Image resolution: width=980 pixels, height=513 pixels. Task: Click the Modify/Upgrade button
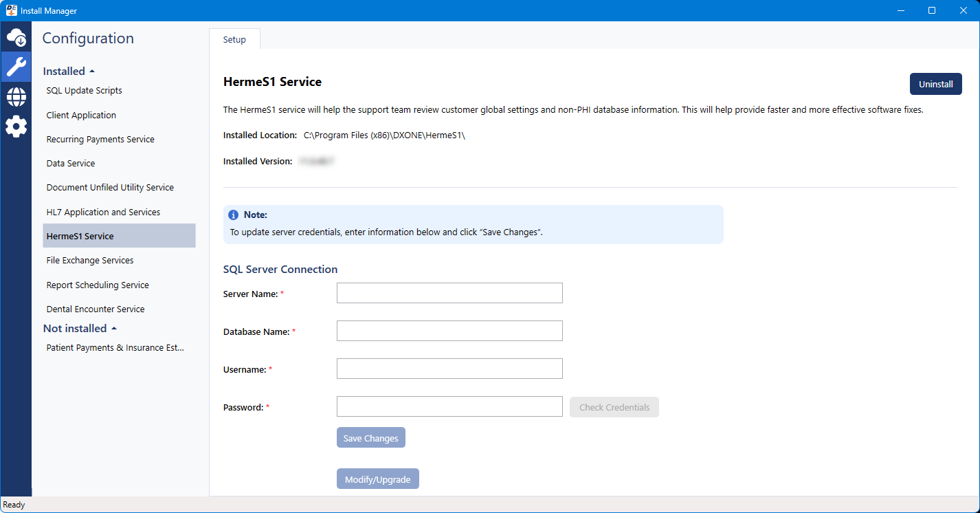pyautogui.click(x=377, y=479)
